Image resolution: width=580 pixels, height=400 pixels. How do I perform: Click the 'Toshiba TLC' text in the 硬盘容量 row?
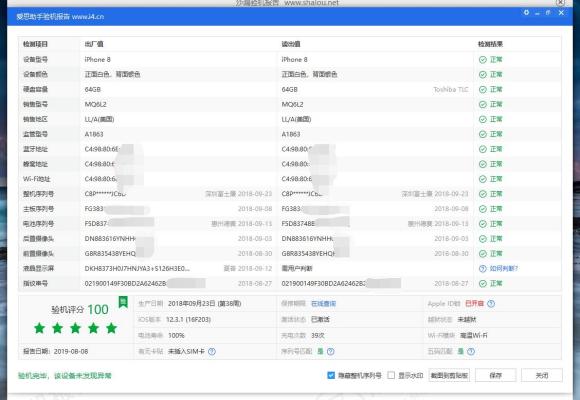(451, 90)
